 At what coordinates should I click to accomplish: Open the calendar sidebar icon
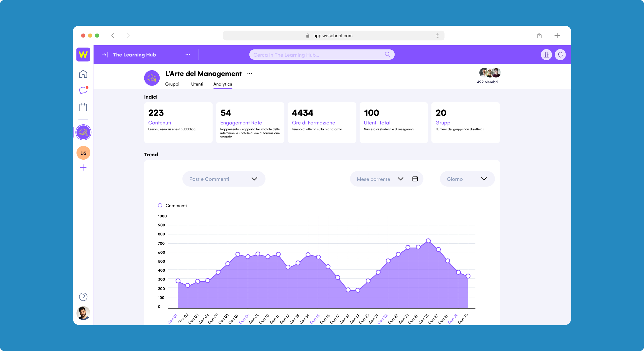83,107
